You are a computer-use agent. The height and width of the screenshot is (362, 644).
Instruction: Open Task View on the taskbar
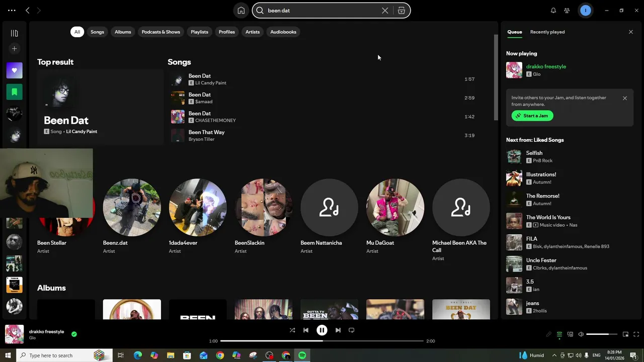click(x=121, y=355)
